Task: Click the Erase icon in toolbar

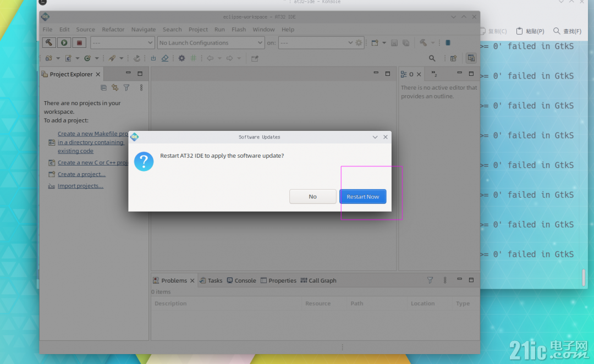Action: 165,58
